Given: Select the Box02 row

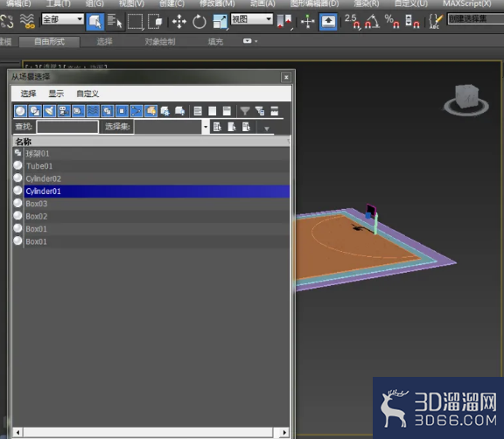Looking at the screenshot, I should 157,217.
